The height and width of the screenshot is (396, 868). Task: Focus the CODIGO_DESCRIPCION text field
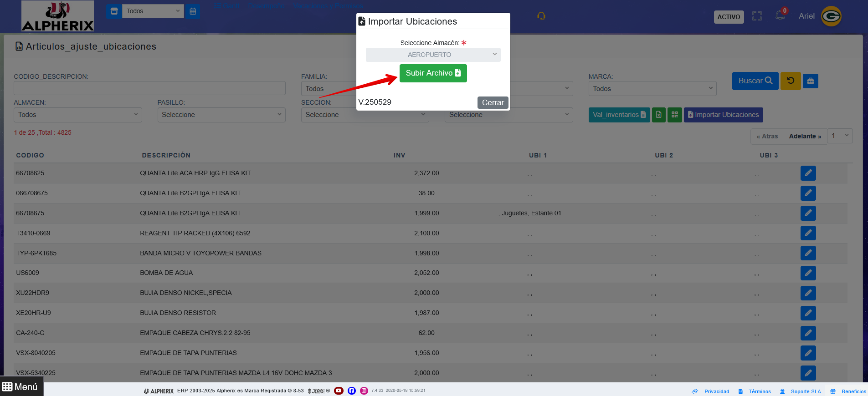pos(149,88)
